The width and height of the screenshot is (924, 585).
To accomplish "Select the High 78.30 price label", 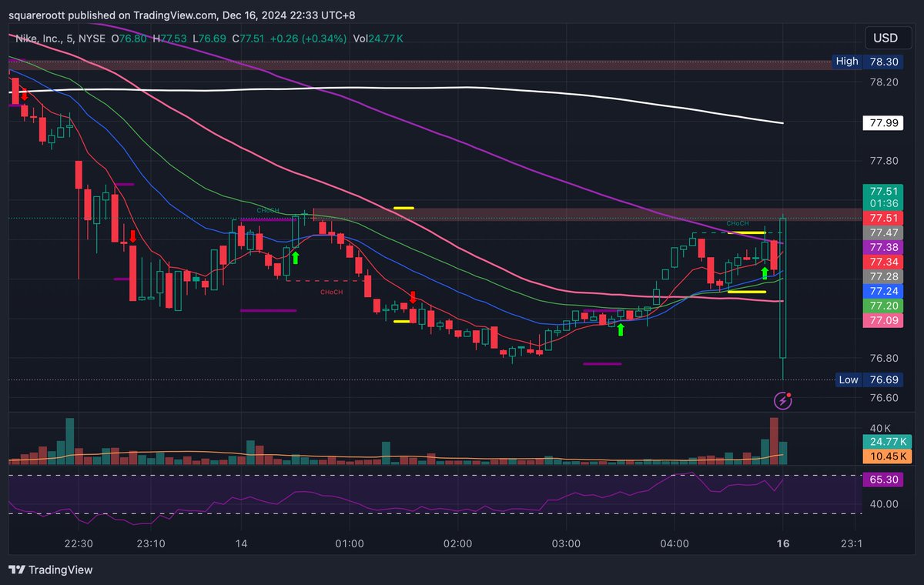I will point(867,62).
